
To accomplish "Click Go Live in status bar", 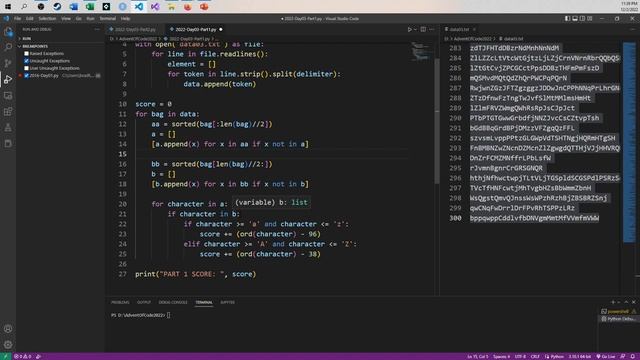I will (x=606, y=356).
